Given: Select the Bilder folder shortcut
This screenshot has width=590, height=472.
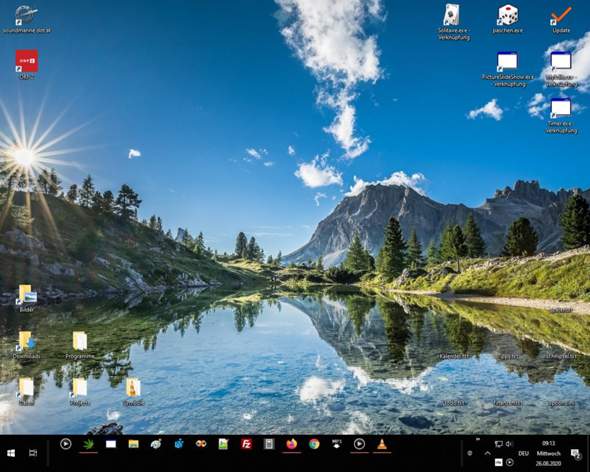Looking at the screenshot, I should click(x=26, y=298).
